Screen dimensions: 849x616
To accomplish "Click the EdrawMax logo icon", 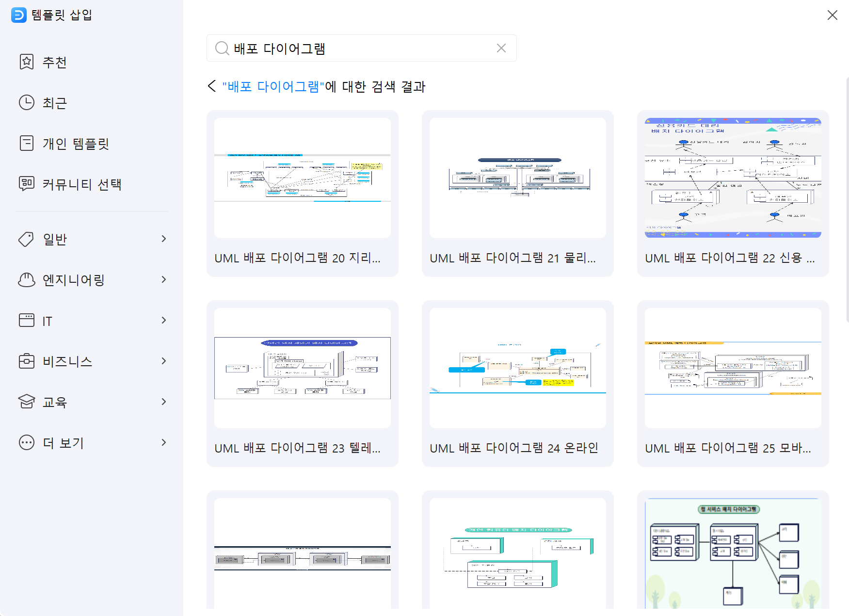I will (x=18, y=15).
